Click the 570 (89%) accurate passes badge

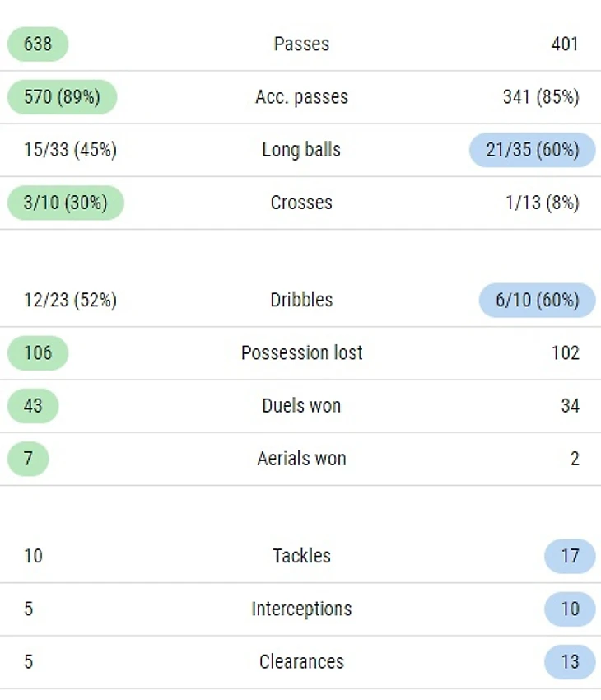(62, 97)
